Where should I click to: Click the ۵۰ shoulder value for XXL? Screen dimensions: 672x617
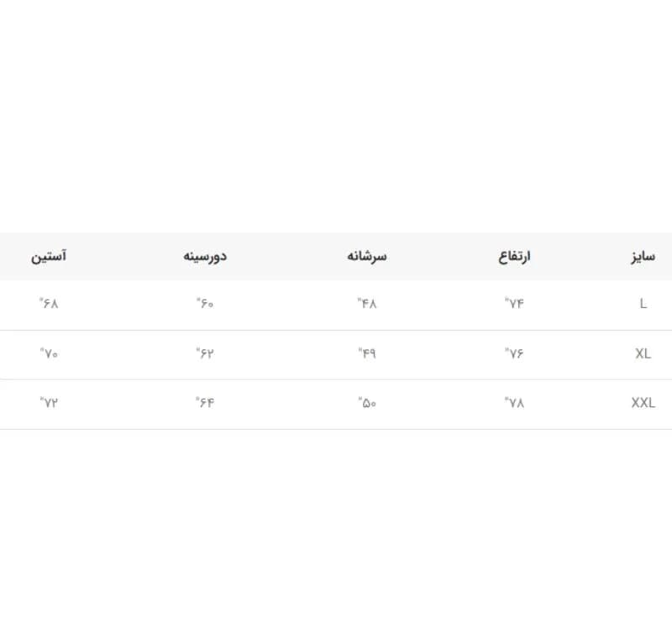367,402
